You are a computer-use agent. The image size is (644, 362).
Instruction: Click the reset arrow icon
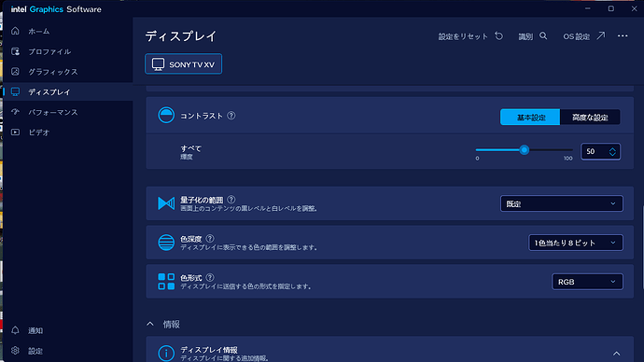pyautogui.click(x=499, y=36)
